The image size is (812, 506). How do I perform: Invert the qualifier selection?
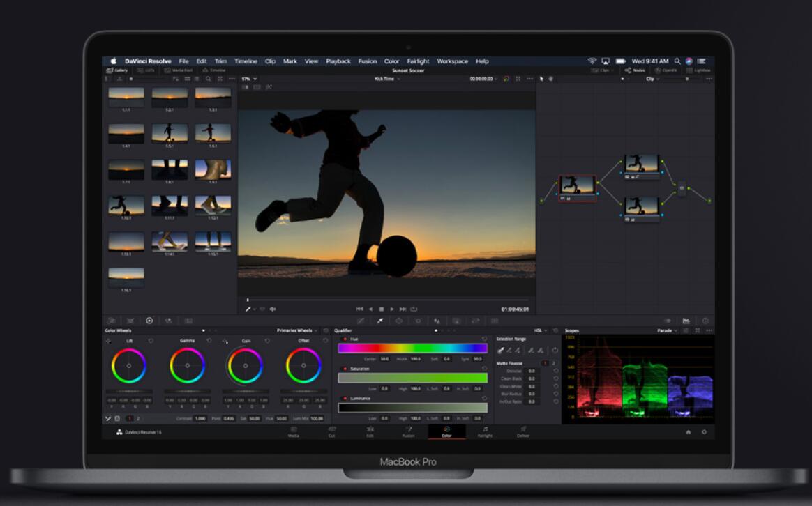pyautogui.click(x=555, y=351)
